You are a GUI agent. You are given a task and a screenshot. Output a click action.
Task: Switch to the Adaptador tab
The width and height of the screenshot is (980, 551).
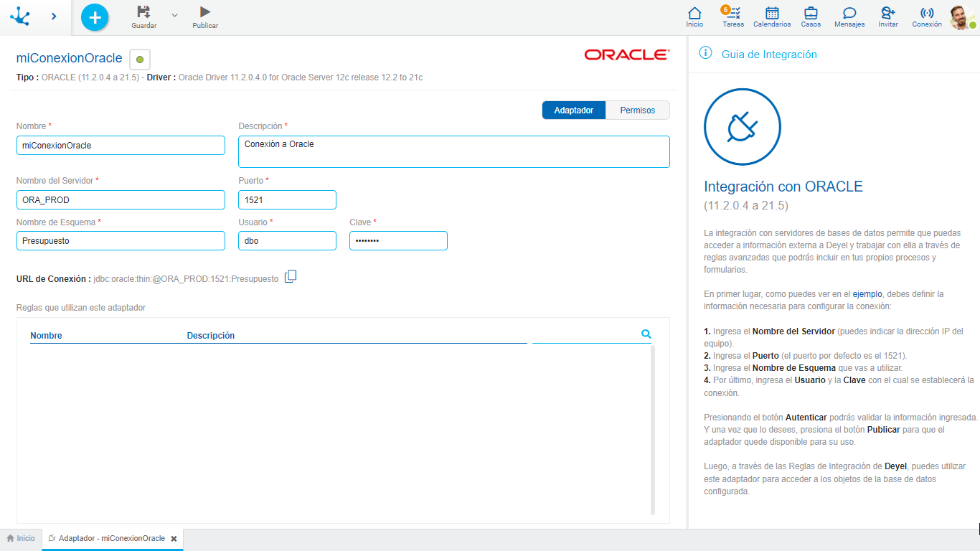pos(574,110)
